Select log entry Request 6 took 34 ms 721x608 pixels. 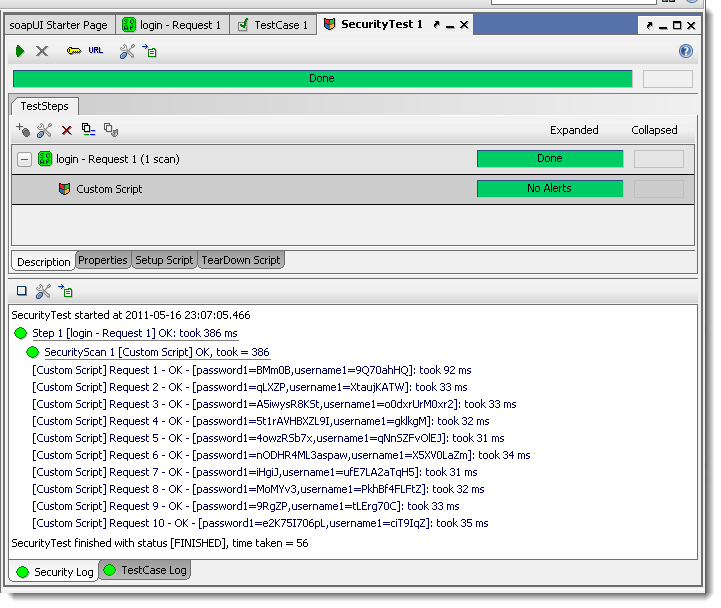click(281, 455)
